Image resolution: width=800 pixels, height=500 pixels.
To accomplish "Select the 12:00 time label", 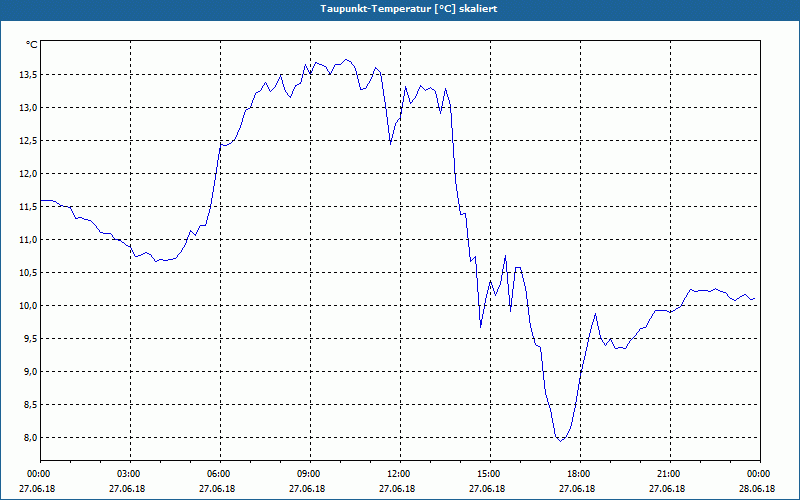I will [x=400, y=474].
